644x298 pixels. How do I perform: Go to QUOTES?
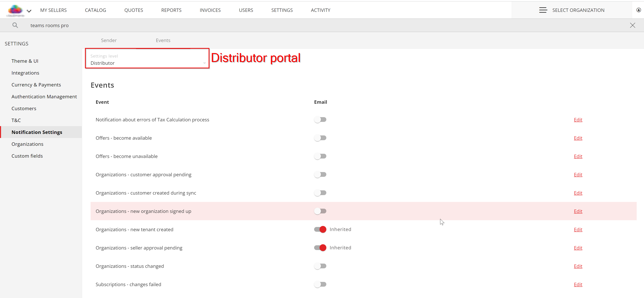tap(134, 10)
